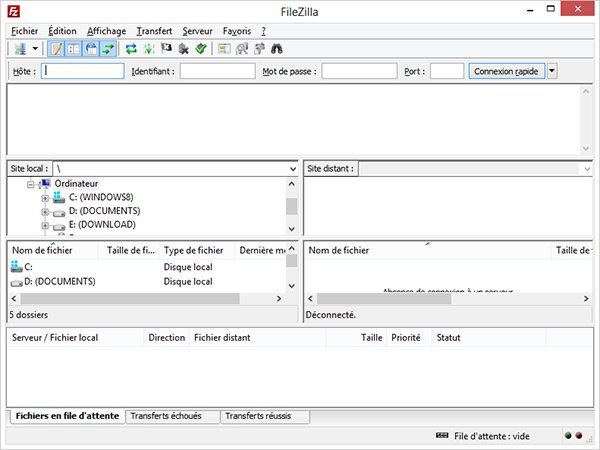Open the Favoris menu
The width and height of the screenshot is (600, 450).
pos(237,31)
